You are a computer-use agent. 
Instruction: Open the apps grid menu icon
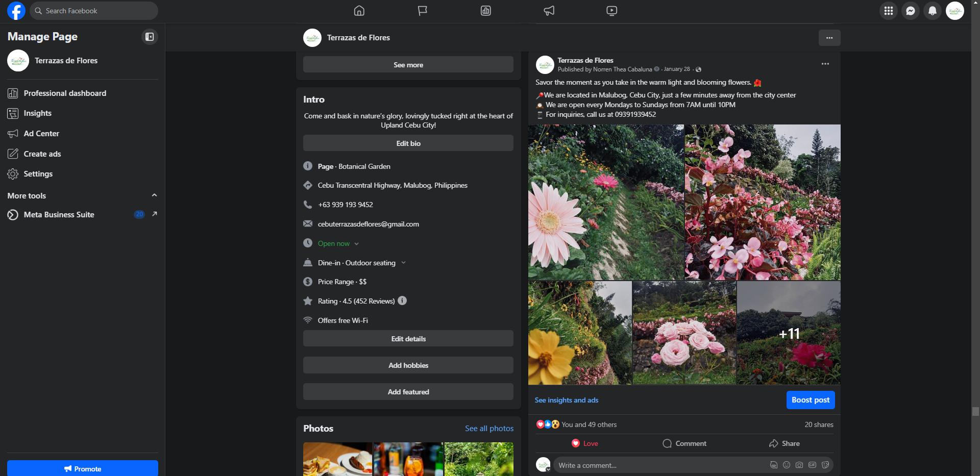click(x=889, y=11)
